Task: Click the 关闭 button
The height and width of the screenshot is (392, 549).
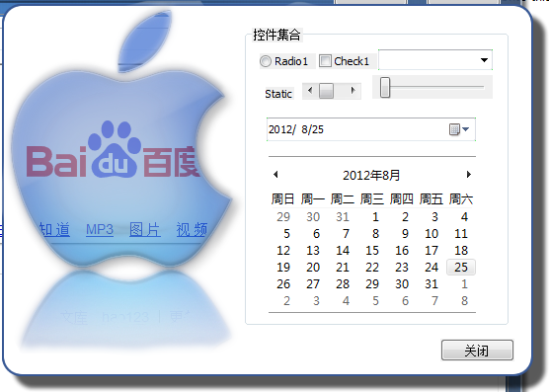Action: click(477, 350)
